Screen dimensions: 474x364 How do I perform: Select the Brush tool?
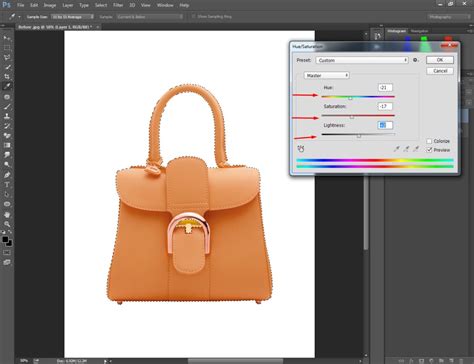[x=7, y=107]
